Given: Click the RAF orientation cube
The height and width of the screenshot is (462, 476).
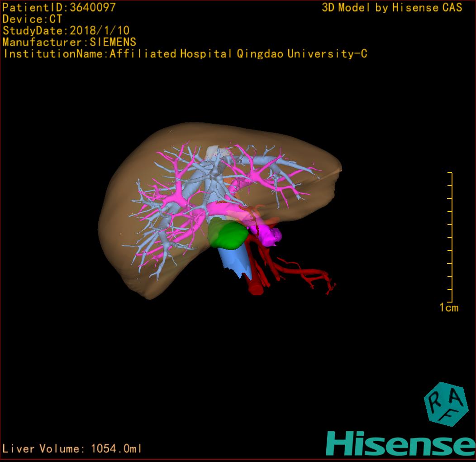Looking at the screenshot, I should [446, 404].
